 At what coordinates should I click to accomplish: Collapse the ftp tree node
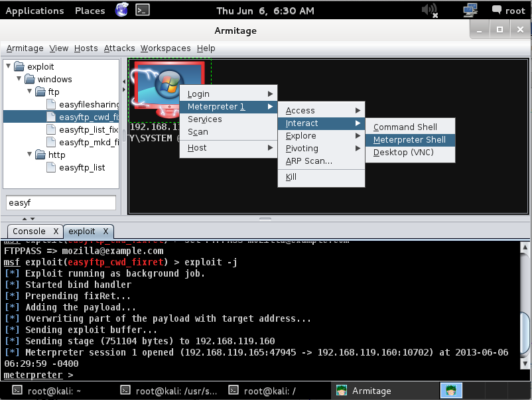click(x=29, y=91)
